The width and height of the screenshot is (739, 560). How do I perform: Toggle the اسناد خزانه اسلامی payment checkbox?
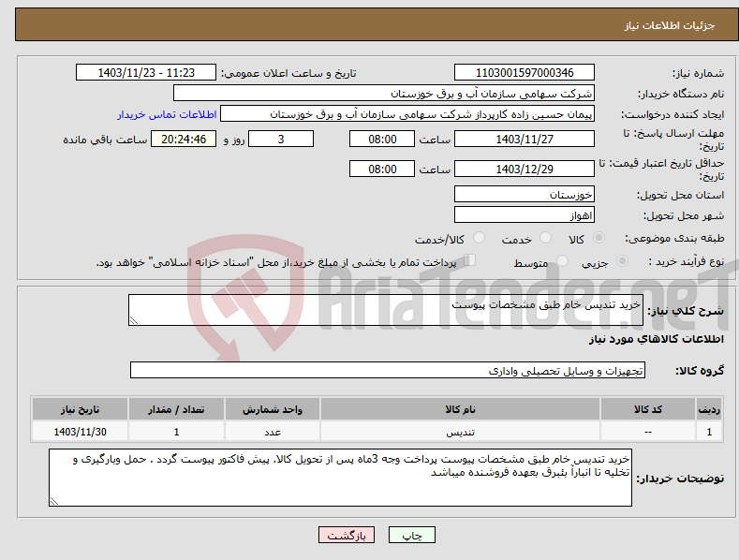(x=470, y=260)
